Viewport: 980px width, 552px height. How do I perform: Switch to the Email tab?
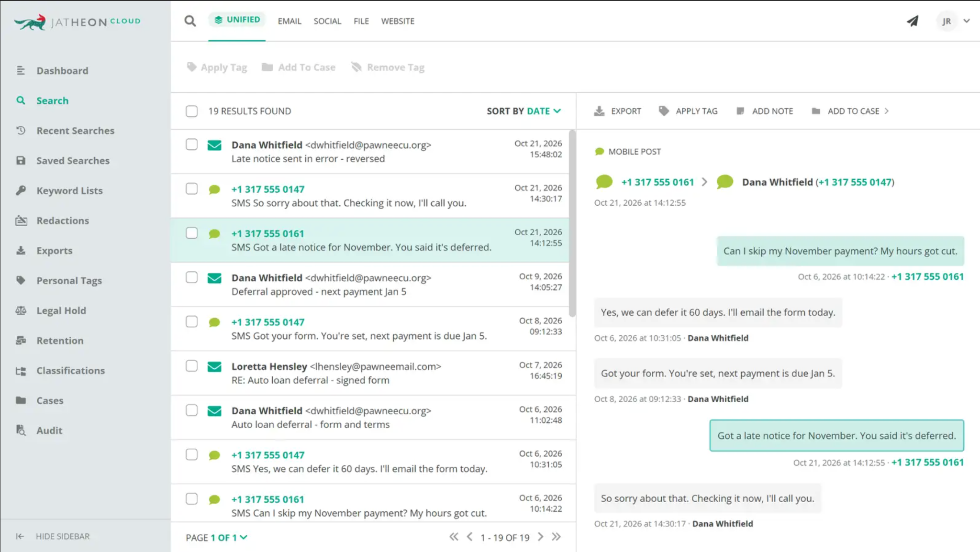290,21
